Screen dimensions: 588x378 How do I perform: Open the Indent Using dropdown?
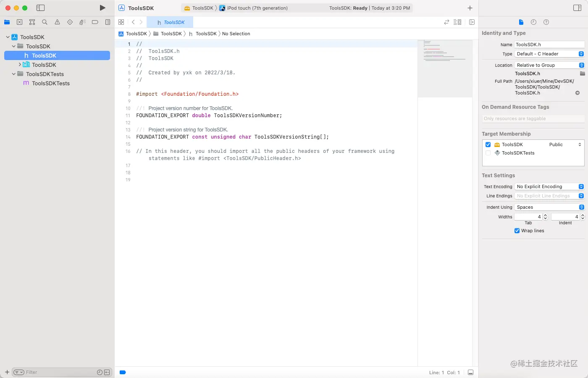[549, 207]
